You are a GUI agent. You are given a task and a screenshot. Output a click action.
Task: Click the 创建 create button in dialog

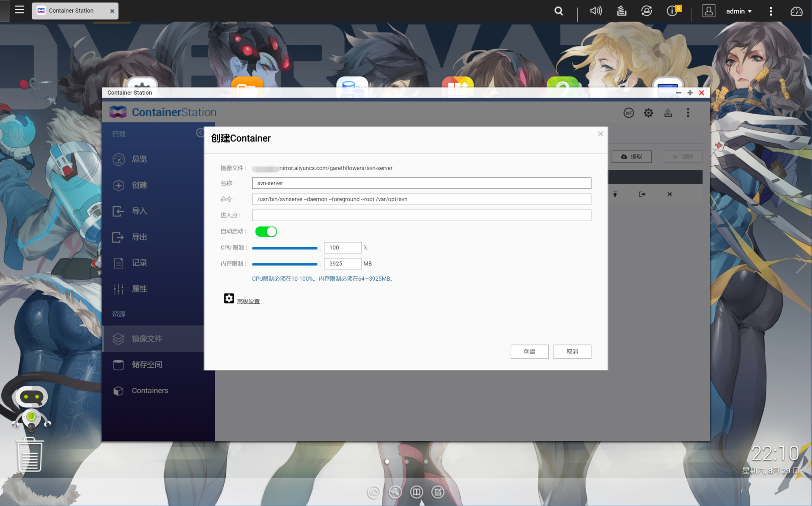529,352
